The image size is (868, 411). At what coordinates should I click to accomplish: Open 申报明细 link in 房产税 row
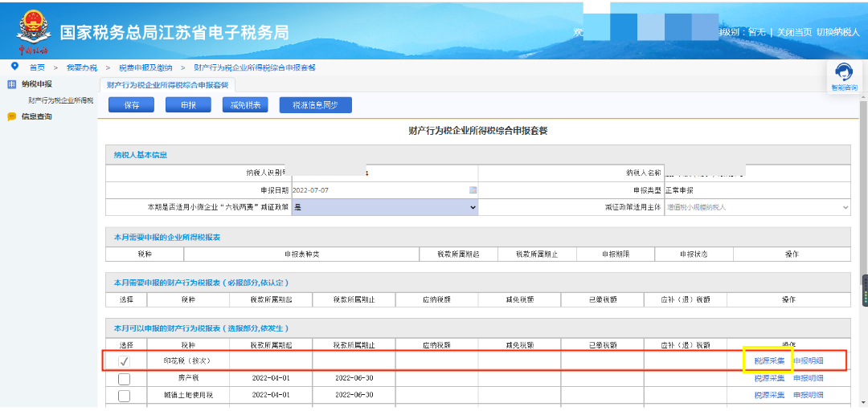point(808,378)
